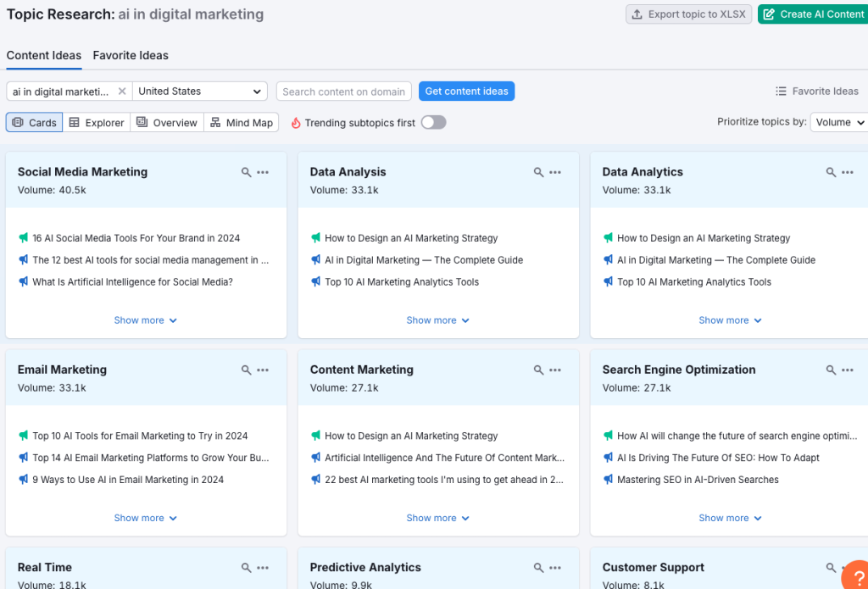Select the Cards view
Screen dimensions: 868x589
[x=34, y=122]
